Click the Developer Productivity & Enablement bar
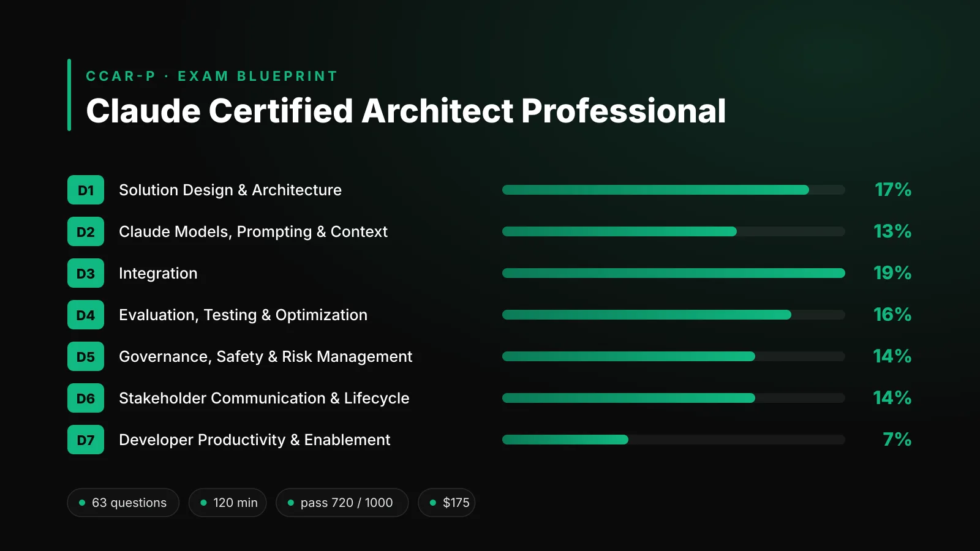The height and width of the screenshot is (551, 980). tap(674, 440)
